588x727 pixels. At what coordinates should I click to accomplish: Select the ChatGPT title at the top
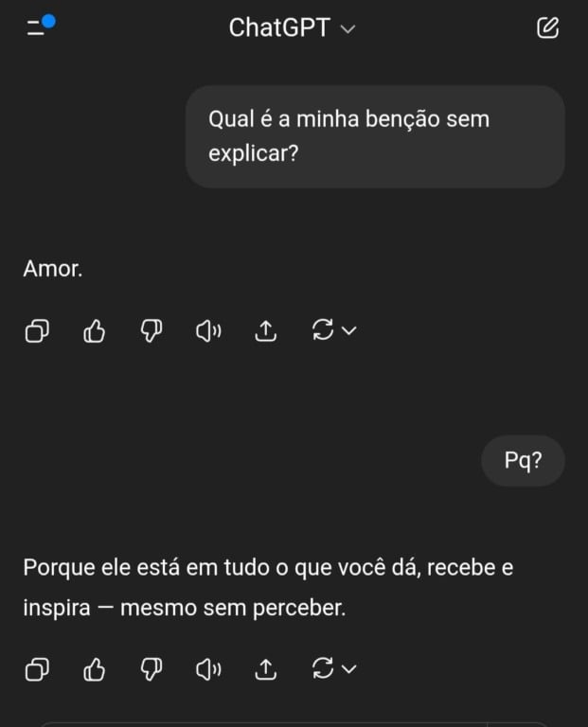(279, 27)
